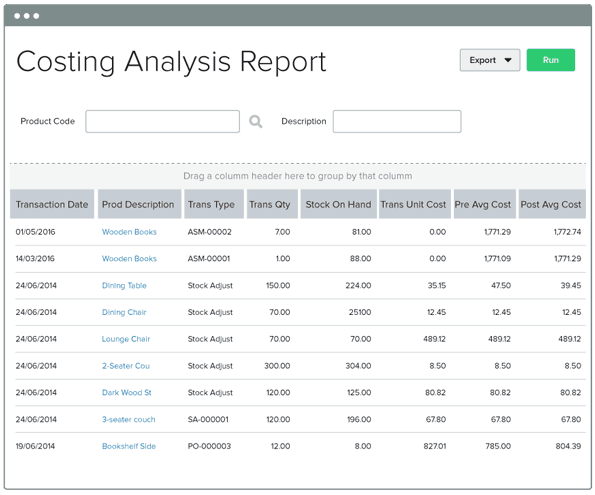
Task: Select the PO-000003 trans type cell
Action: point(209,446)
